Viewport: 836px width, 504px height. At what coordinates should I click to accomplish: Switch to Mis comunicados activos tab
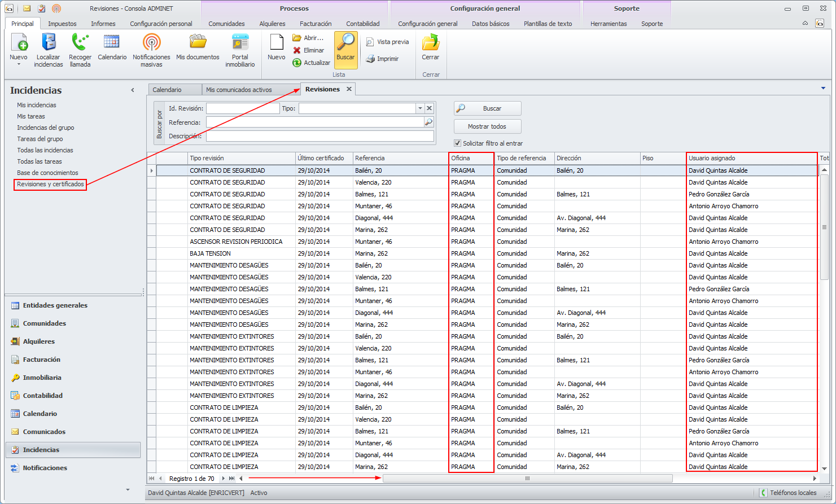coord(239,90)
